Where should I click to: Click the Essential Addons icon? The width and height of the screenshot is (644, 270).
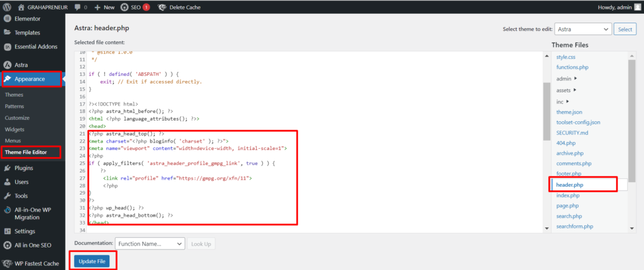7,46
